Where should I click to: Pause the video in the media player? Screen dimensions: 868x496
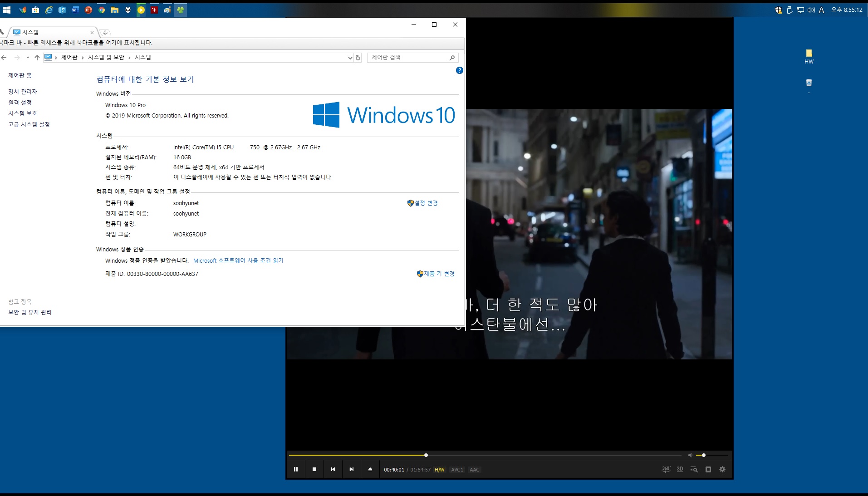click(x=296, y=469)
